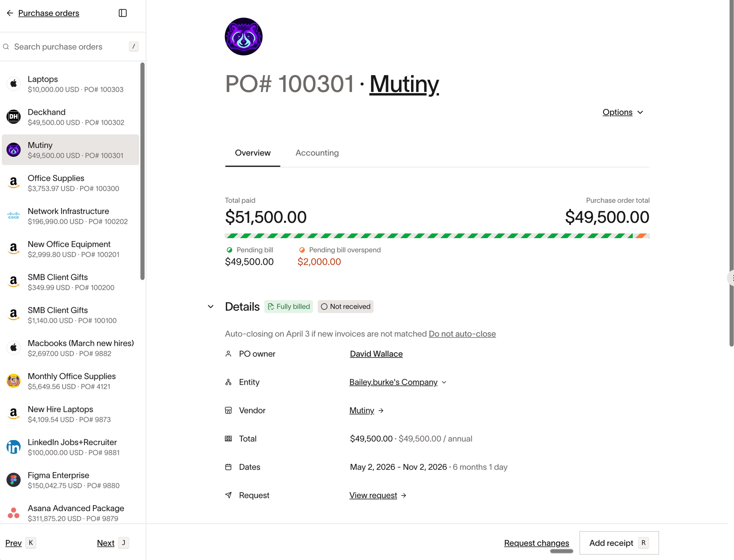Image resolution: width=734 pixels, height=560 pixels.
Task: Click the Add receipt button
Action: point(619,543)
